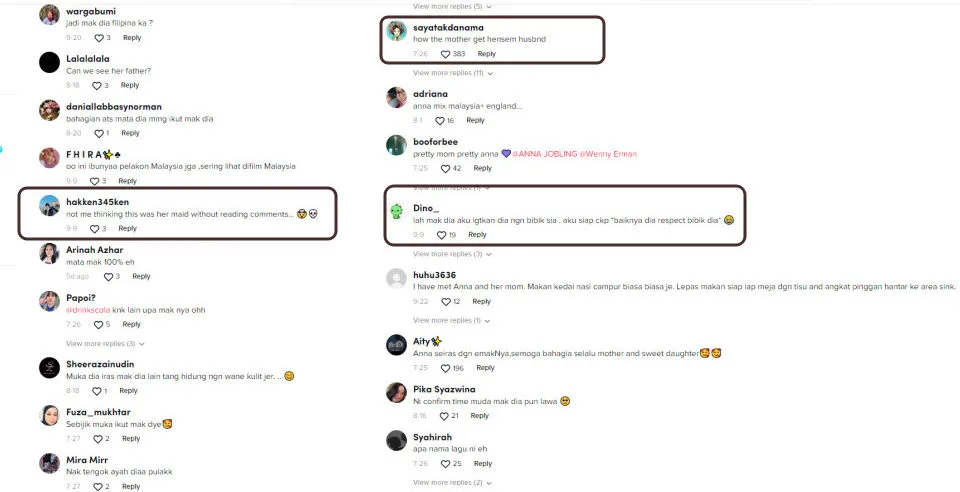The height and width of the screenshot is (492, 960).
Task: Heart Pika Syazwina's comment
Action: tap(444, 416)
